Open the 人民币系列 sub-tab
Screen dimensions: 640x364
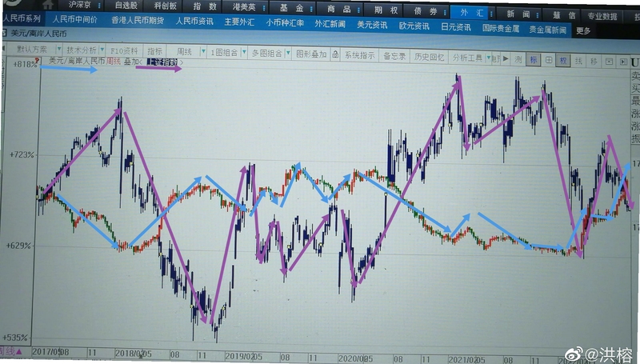(22, 18)
